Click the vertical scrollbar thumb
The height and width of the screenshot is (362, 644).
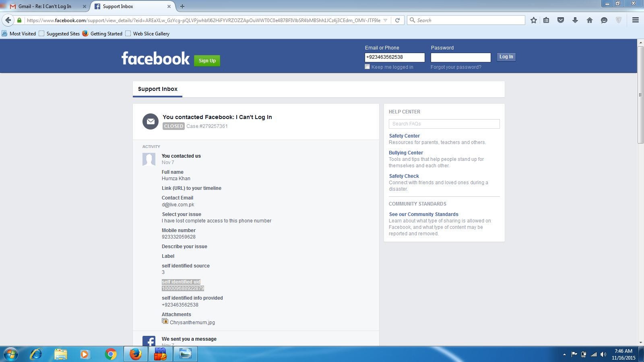(640, 95)
